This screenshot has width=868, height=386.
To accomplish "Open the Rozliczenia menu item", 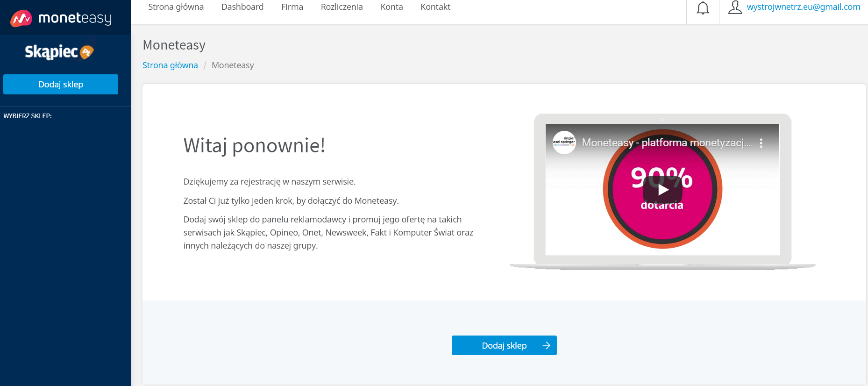I will 342,7.
